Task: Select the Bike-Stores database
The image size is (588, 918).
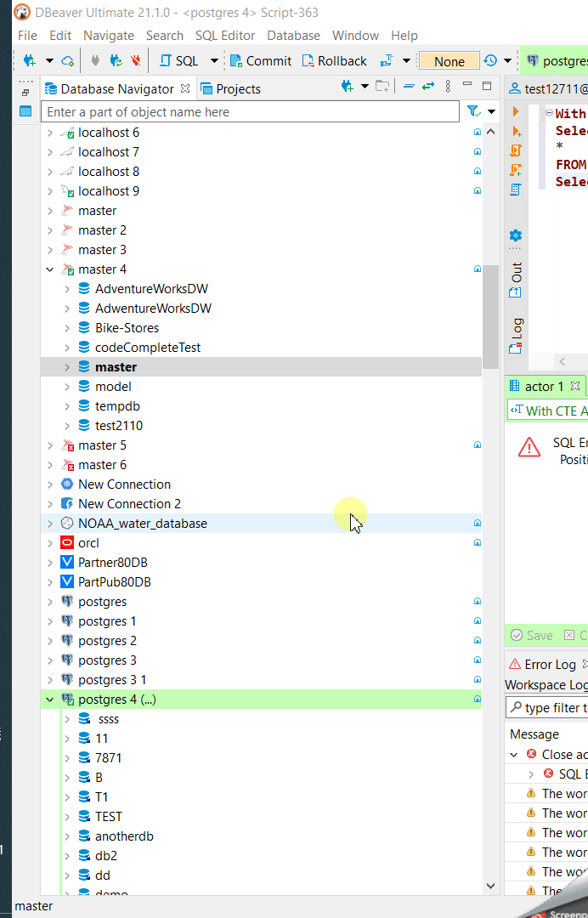Action: click(127, 328)
